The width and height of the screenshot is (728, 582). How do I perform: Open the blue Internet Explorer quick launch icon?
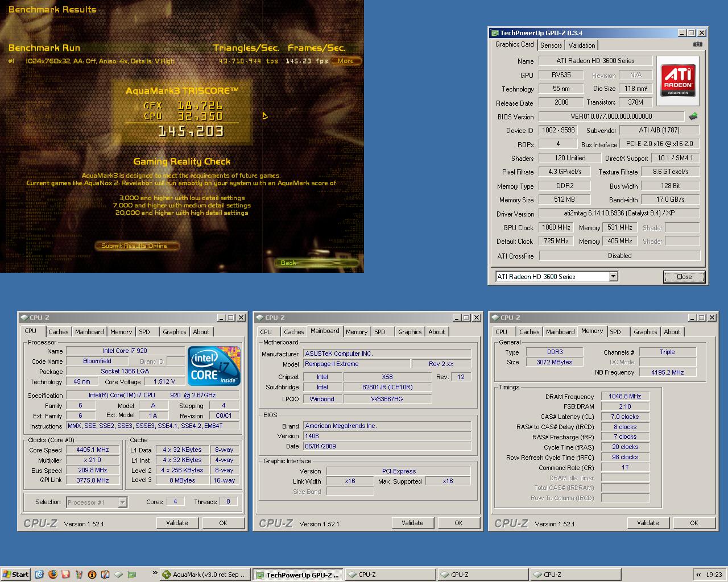pos(39,575)
